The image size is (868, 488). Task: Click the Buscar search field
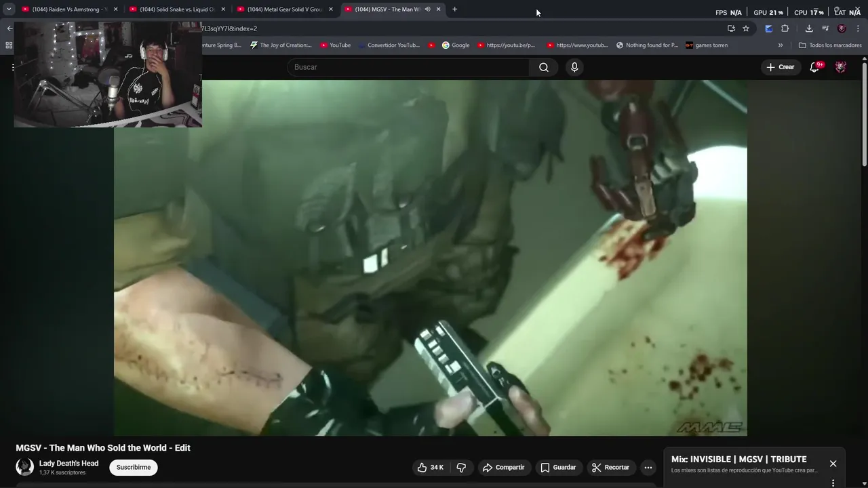click(408, 67)
